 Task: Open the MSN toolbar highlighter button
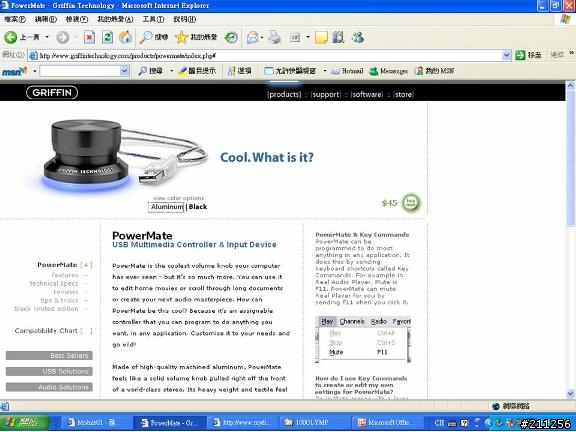[197, 71]
